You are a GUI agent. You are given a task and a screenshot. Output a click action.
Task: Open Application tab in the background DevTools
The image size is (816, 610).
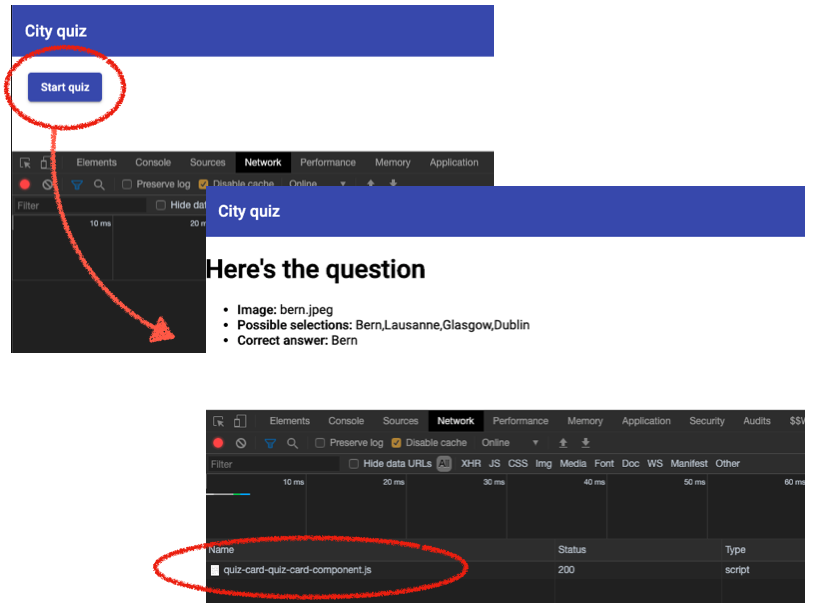[x=454, y=162]
